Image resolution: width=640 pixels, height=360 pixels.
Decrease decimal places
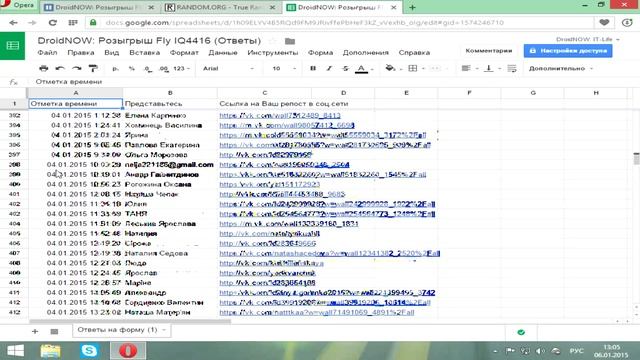coord(147,69)
